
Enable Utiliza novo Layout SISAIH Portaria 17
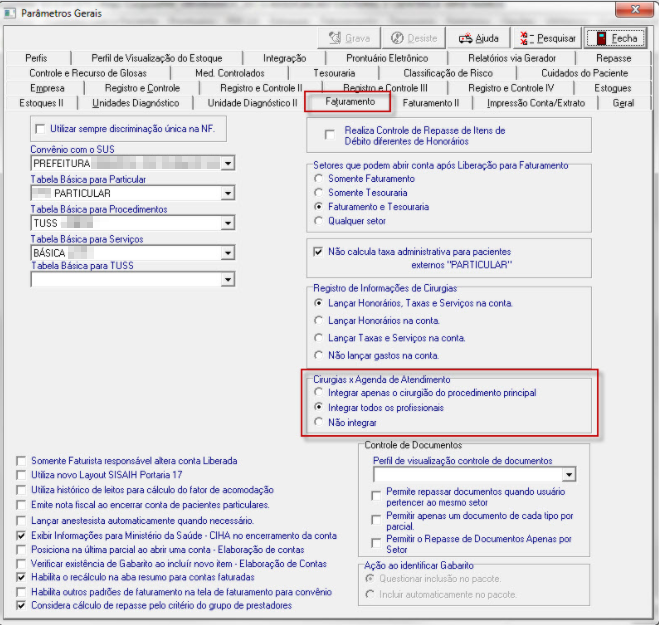(x=21, y=475)
